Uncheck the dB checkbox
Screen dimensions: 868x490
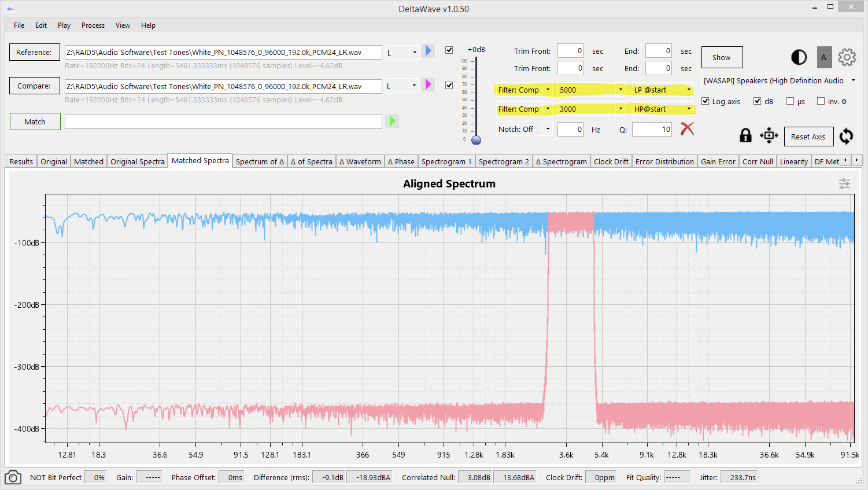[757, 101]
